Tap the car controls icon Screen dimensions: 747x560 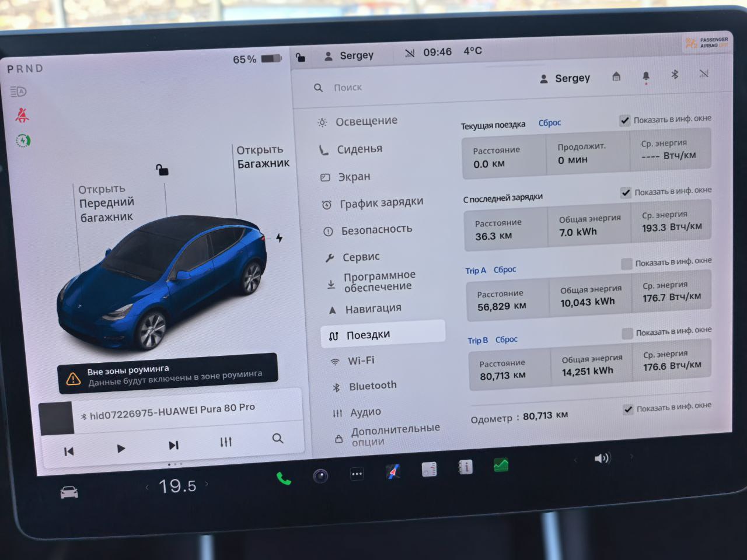coord(69,493)
